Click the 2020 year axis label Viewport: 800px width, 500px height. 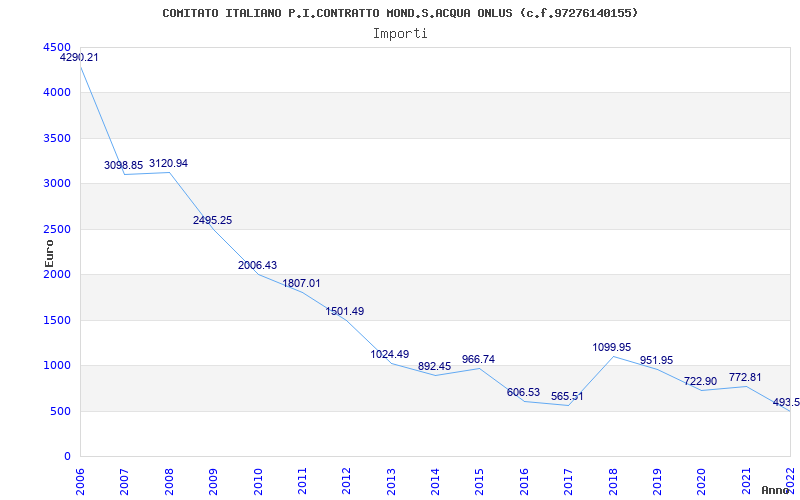[x=702, y=480]
